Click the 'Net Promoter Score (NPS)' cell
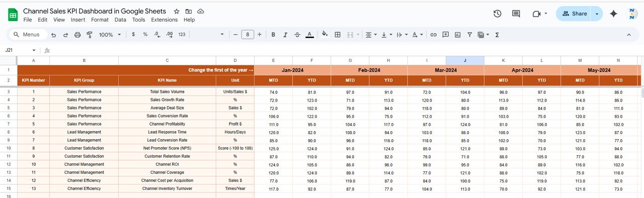The width and height of the screenshot is (644, 198). (167, 148)
